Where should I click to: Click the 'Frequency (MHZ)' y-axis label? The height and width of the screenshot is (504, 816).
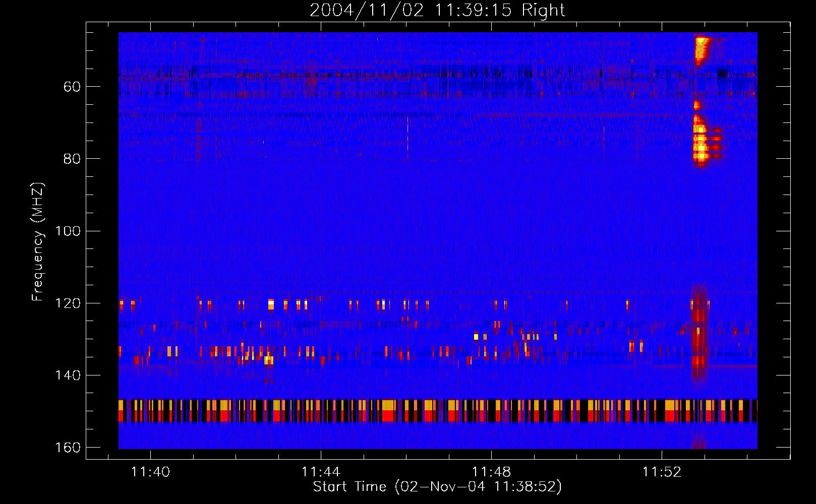pyautogui.click(x=38, y=242)
